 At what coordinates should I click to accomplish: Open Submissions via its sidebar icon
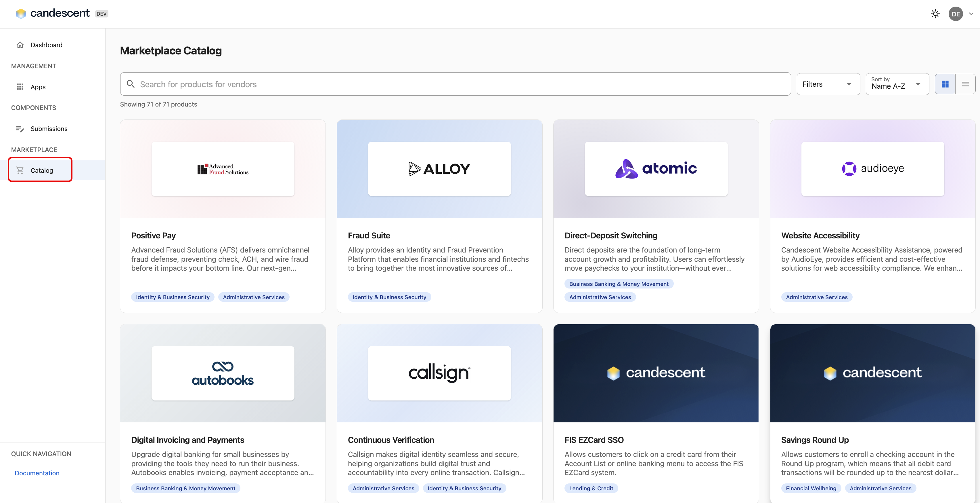click(20, 129)
